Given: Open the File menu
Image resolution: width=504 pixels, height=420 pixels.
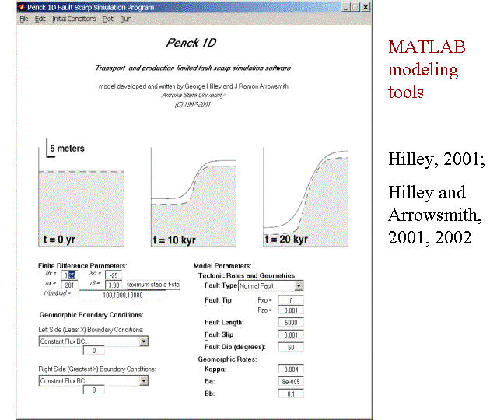Looking at the screenshot, I should click(23, 19).
